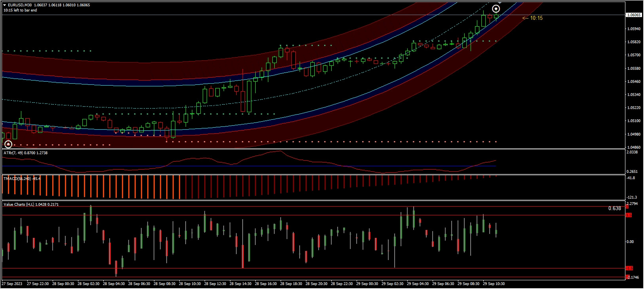The image size is (644, 289).
Task: Click the 29 Sep 10:30 time label
Action: (x=494, y=284)
